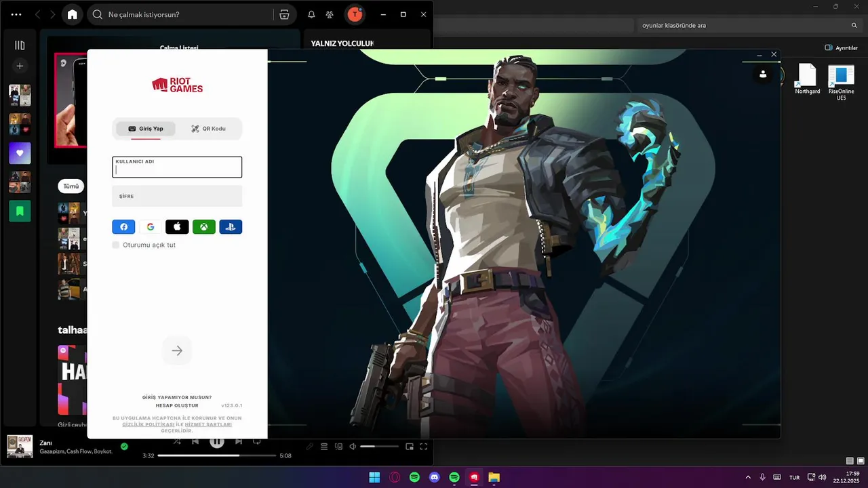Open Spotify's three-dot menu
Screen dimensions: 868x488
pyautogui.click(x=16, y=14)
